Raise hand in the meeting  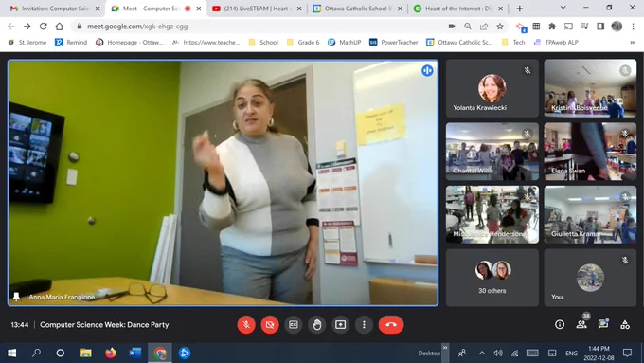click(316, 325)
